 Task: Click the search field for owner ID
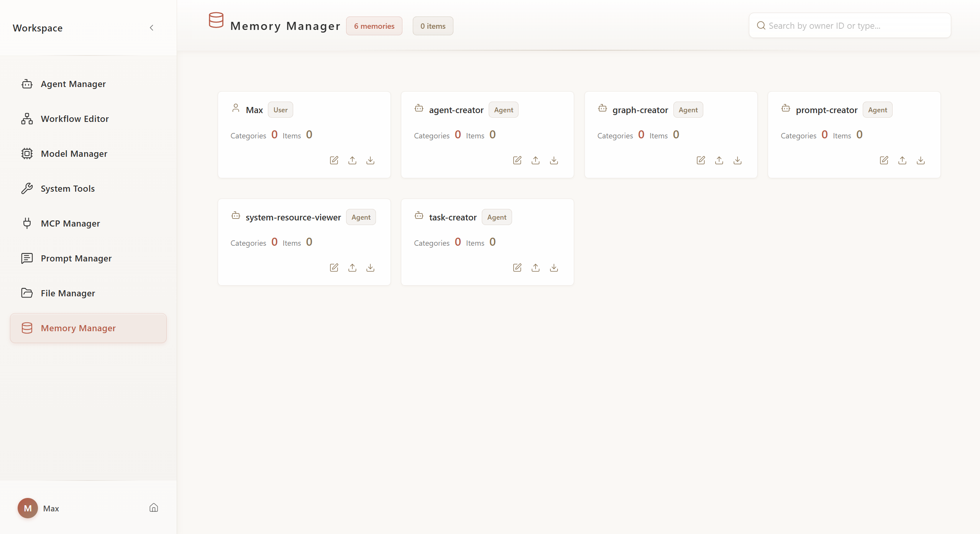pyautogui.click(x=849, y=25)
